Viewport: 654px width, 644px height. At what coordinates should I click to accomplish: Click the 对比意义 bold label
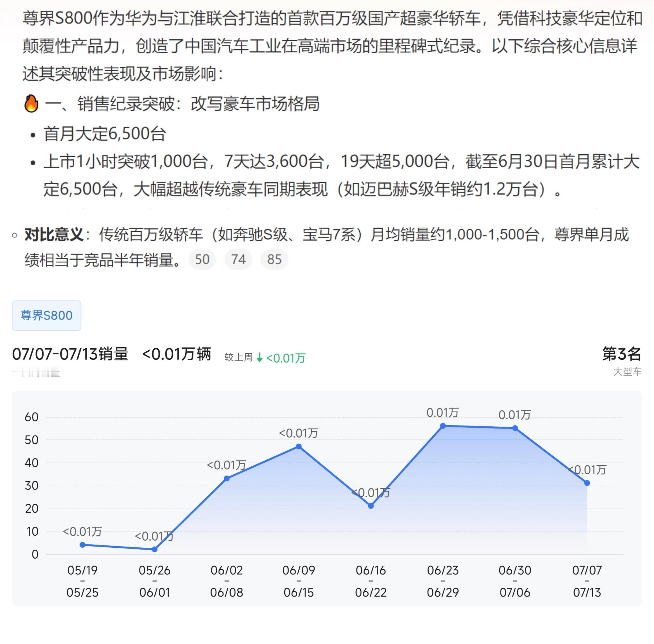[54, 235]
